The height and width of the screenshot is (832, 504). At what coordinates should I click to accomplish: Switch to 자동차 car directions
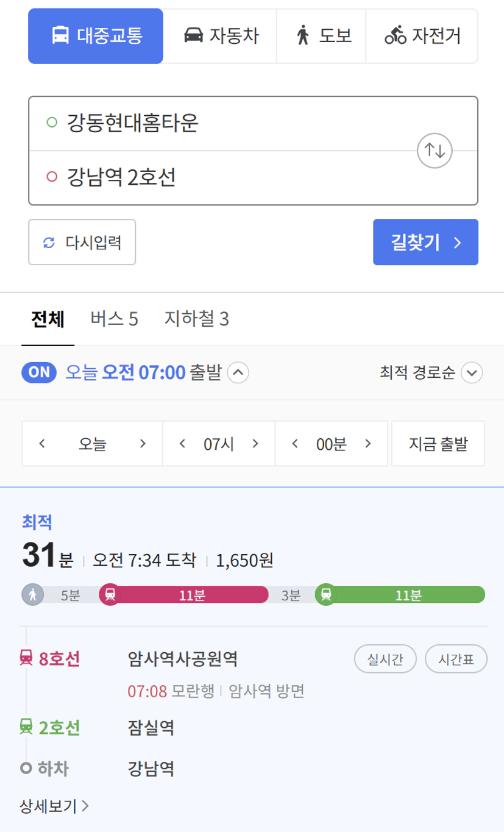(x=220, y=36)
